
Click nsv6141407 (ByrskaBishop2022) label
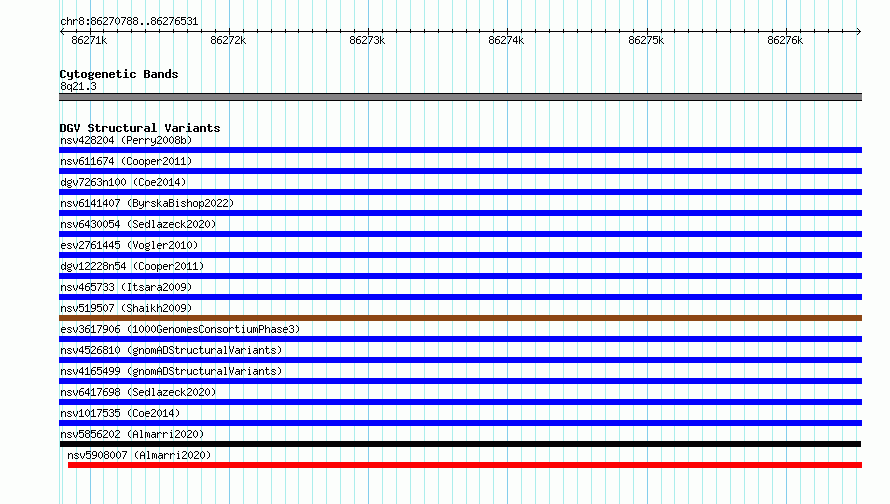point(147,203)
